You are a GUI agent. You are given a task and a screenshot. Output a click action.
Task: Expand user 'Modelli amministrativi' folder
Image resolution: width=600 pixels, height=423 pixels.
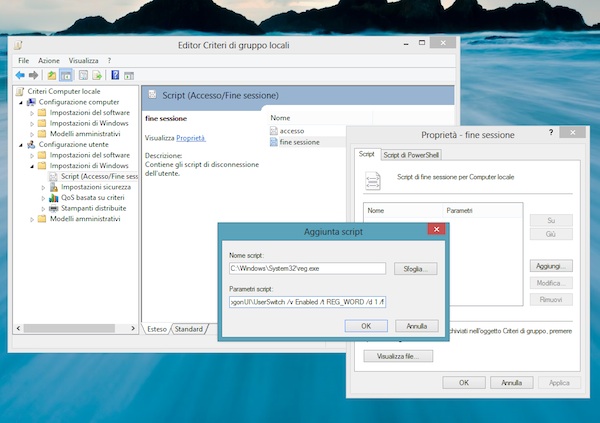(x=32, y=219)
